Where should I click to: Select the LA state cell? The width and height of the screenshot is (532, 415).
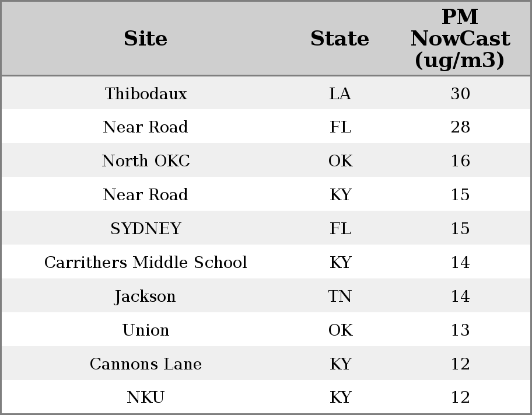click(x=340, y=94)
